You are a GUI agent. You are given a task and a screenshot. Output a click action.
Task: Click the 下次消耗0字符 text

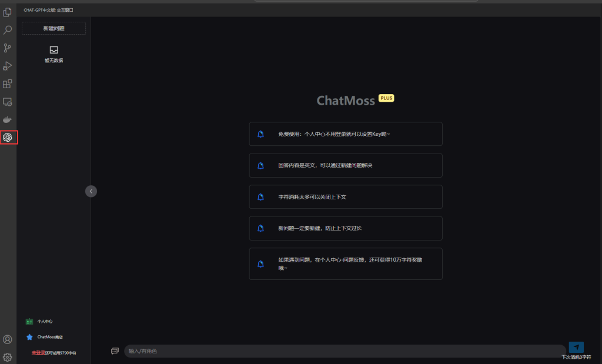pos(576,358)
